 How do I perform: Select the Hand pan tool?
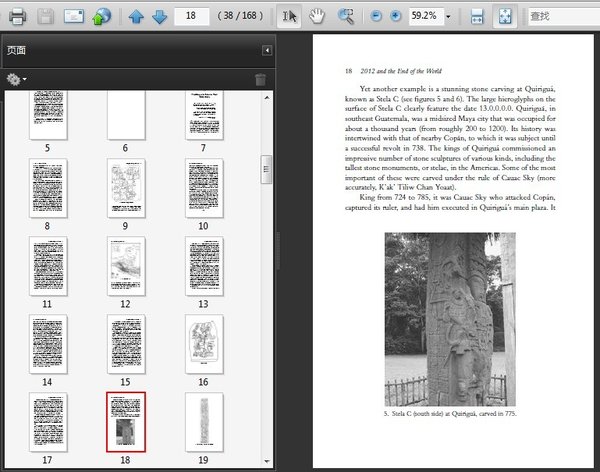(317, 17)
